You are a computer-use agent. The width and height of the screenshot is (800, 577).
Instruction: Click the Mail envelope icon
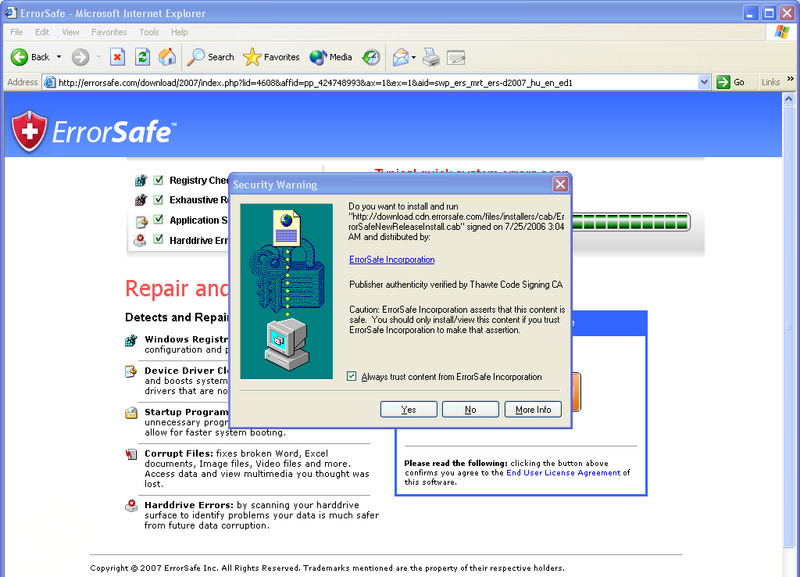point(401,57)
